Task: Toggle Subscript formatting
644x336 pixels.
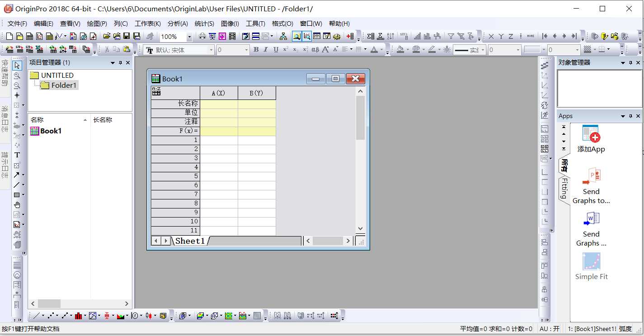Action: tap(296, 49)
